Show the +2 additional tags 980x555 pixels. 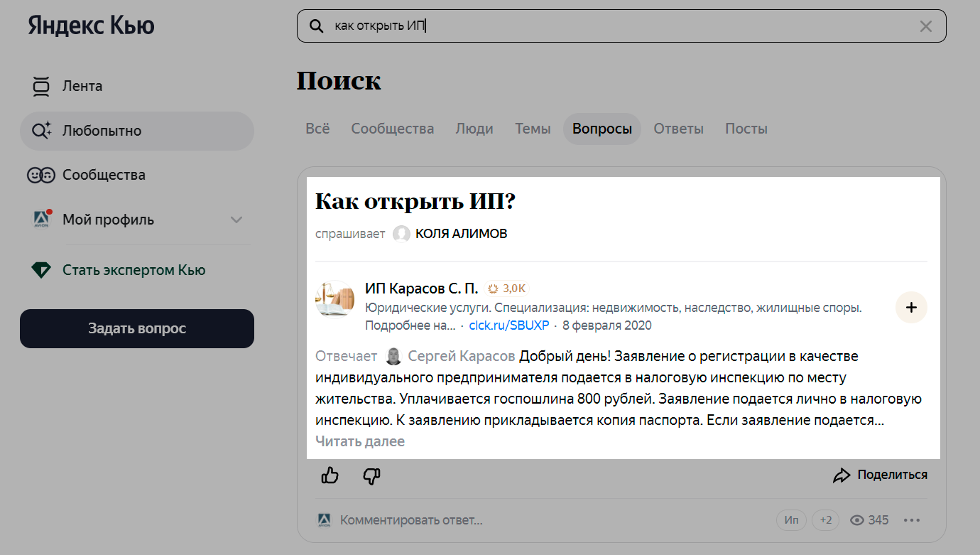tap(826, 520)
